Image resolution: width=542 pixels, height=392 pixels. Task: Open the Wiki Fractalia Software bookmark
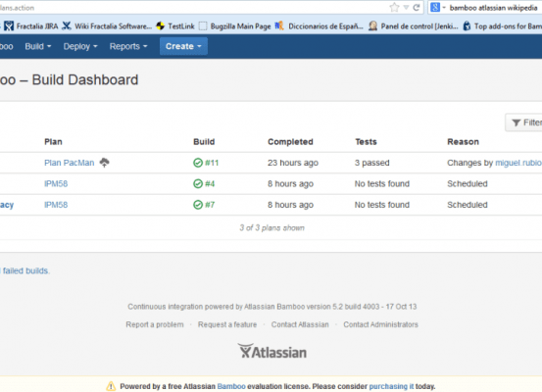[107, 25]
